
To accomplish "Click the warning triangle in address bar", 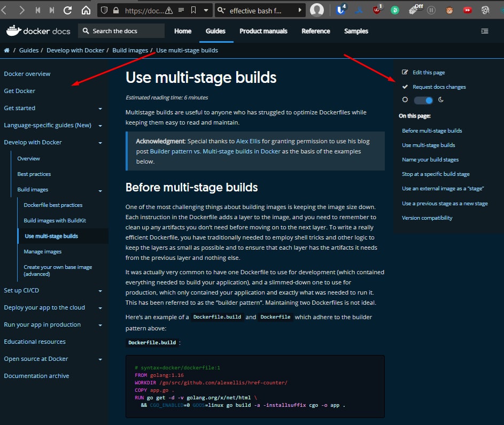I will point(169,11).
